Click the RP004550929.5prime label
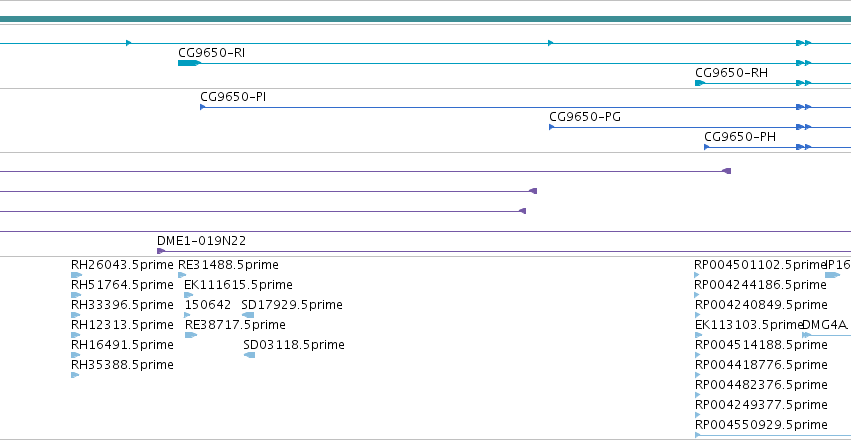The height and width of the screenshot is (440, 851). coord(761,424)
